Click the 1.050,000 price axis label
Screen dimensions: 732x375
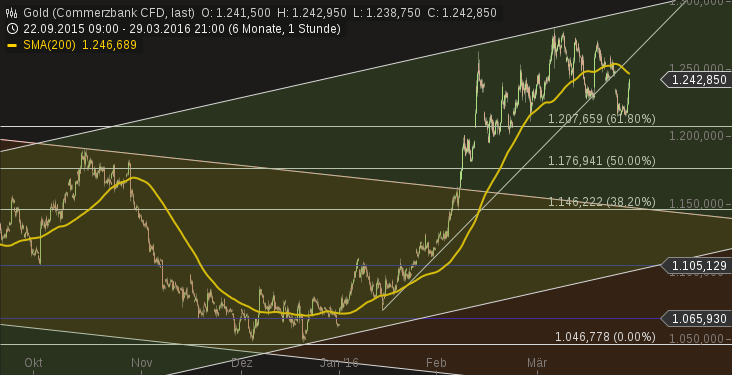coord(697,339)
